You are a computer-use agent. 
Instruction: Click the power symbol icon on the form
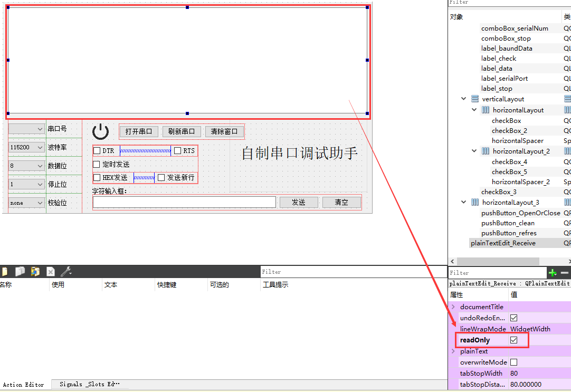[100, 131]
